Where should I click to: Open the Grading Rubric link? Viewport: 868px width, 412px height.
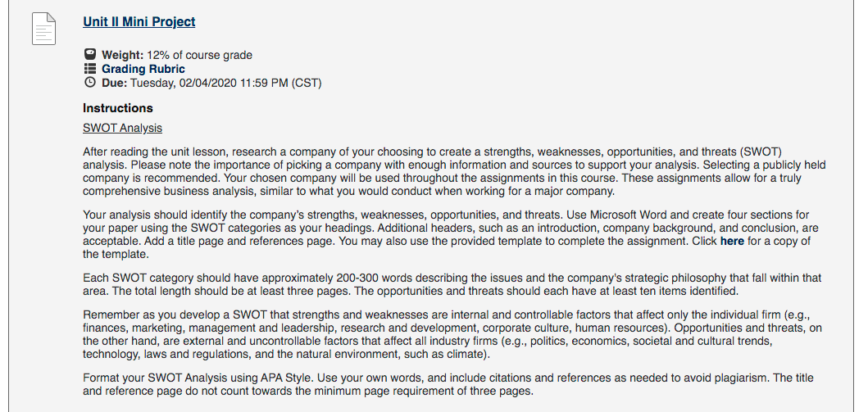[143, 69]
